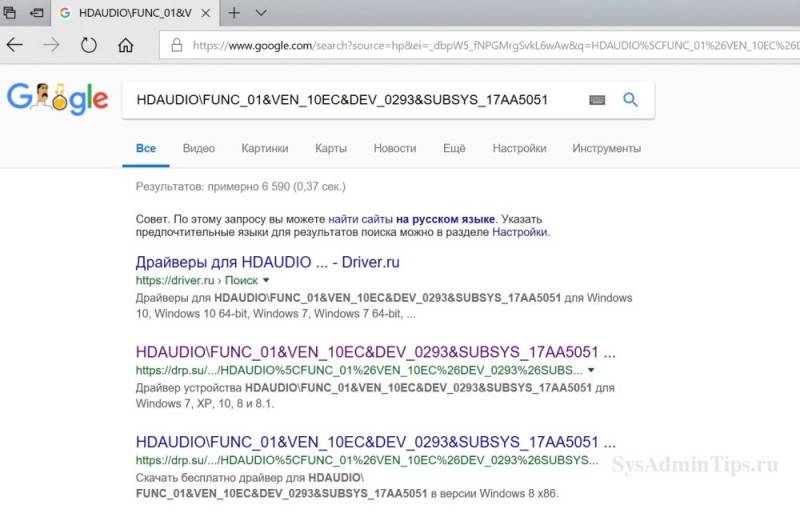The height and width of the screenshot is (521, 800).
Task: Open the on-screen keyboard in search box
Action: [x=598, y=100]
